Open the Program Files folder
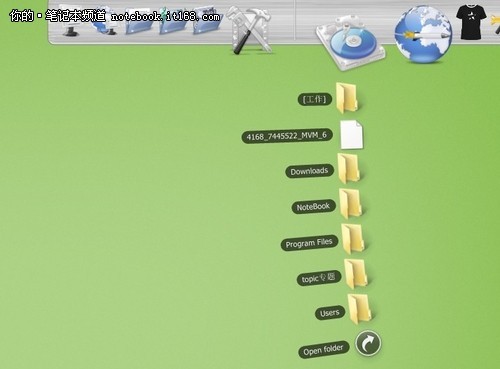The height and width of the screenshot is (369, 500). [353, 239]
